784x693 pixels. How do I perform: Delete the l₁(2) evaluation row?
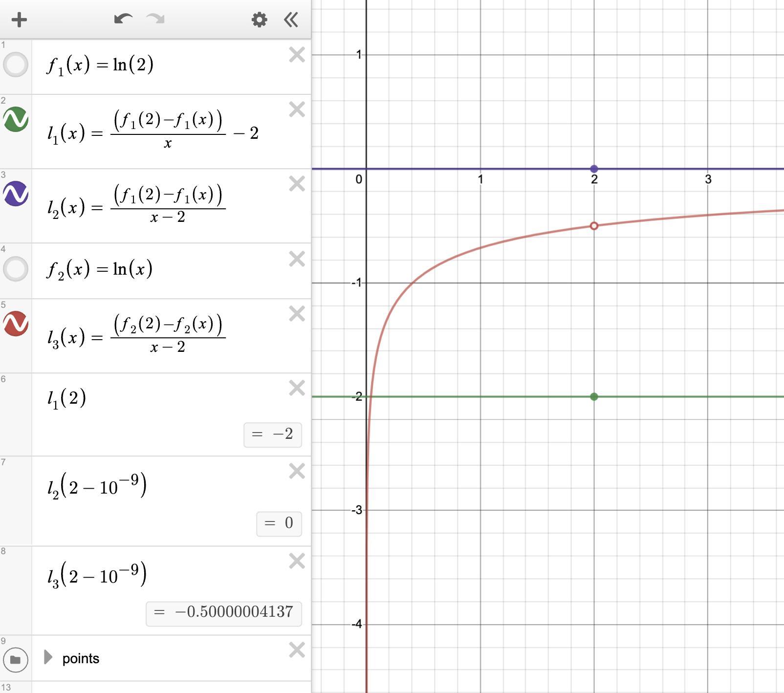pyautogui.click(x=297, y=388)
